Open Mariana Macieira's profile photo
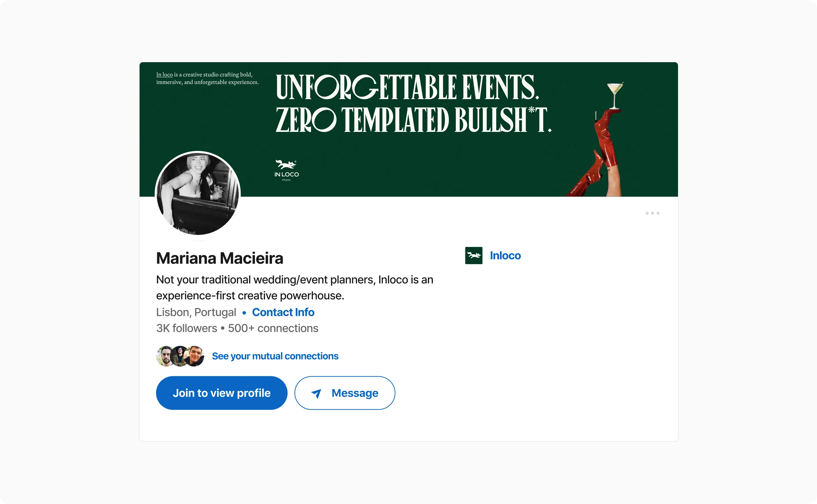 (x=198, y=193)
